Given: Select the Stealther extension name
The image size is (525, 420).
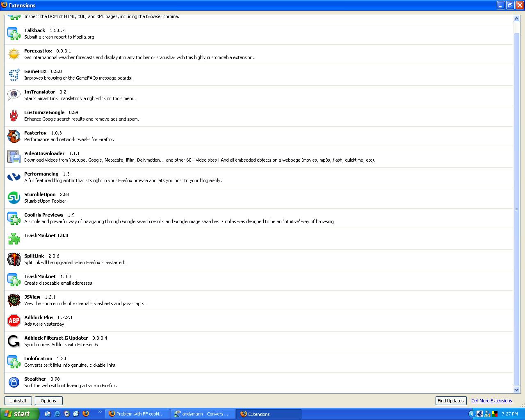Looking at the screenshot, I should [35, 379].
